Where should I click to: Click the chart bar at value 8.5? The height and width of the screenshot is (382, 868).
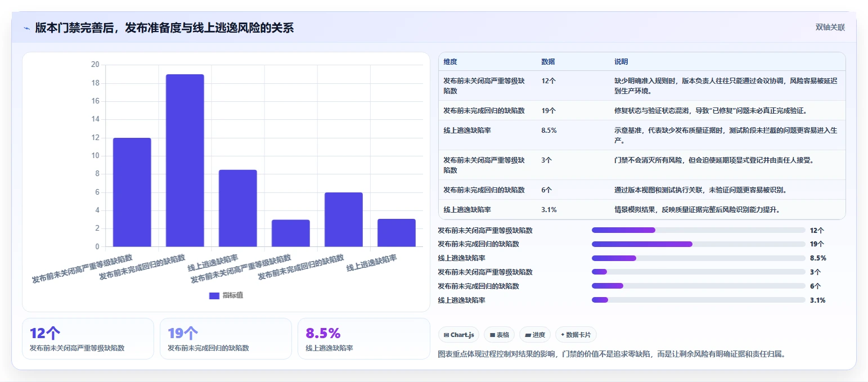[237, 208]
